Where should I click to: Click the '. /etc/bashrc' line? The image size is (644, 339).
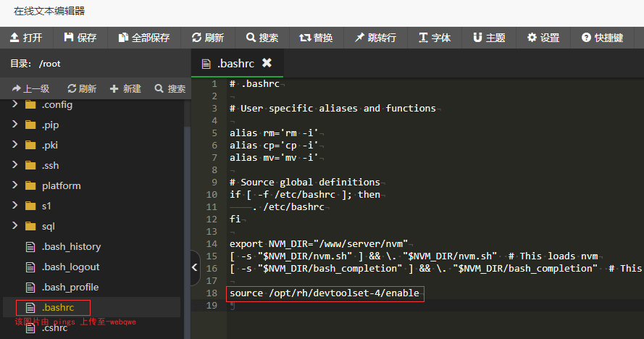point(288,206)
